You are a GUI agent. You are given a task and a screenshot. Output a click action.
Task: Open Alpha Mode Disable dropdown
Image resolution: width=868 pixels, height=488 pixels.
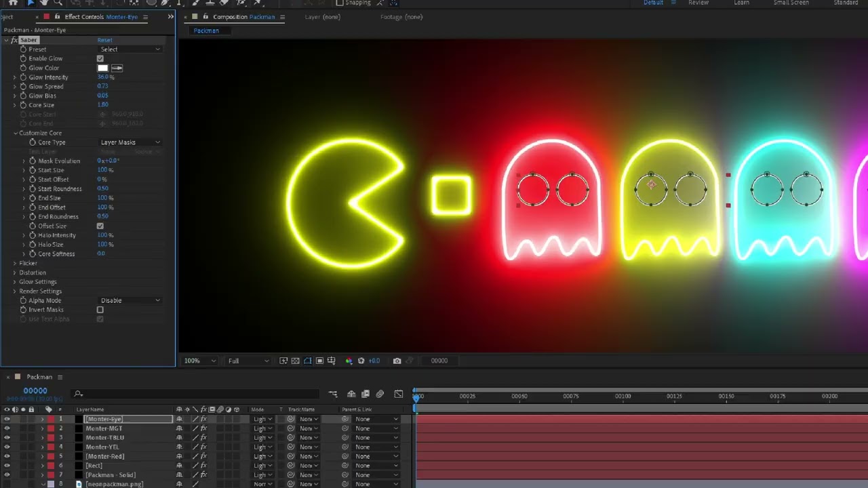tap(130, 300)
